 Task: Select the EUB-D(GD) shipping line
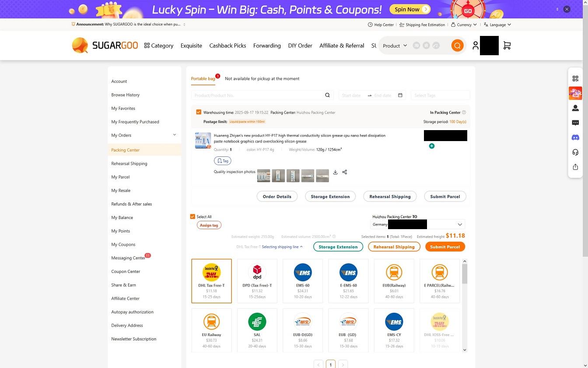click(x=303, y=330)
